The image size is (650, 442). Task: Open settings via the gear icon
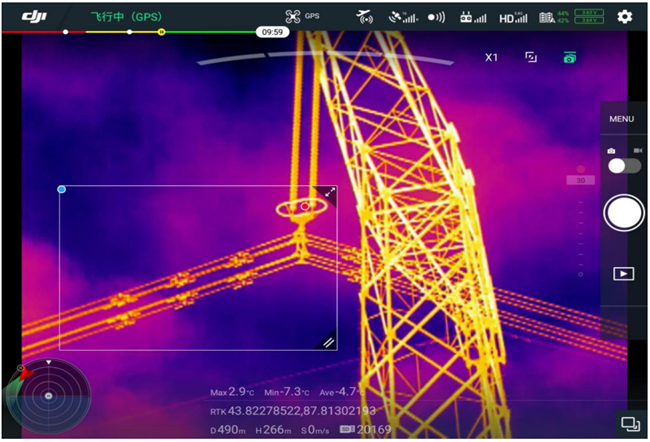[x=625, y=17]
